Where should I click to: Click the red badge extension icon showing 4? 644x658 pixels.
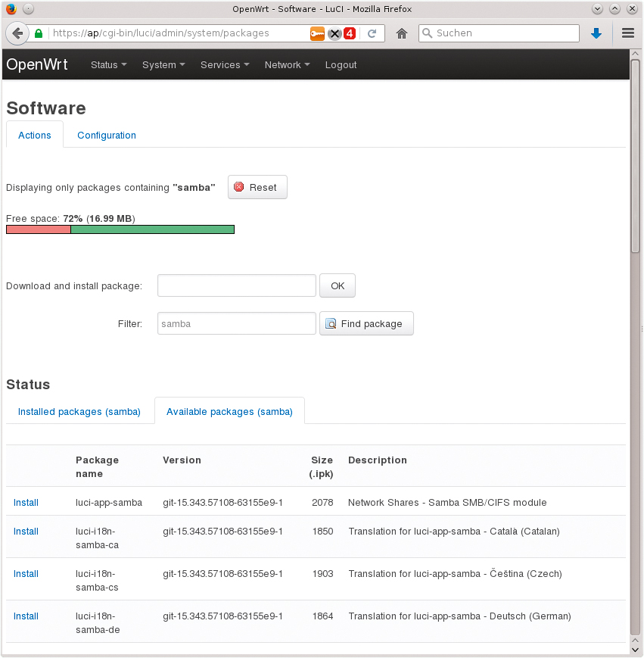pyautogui.click(x=350, y=33)
